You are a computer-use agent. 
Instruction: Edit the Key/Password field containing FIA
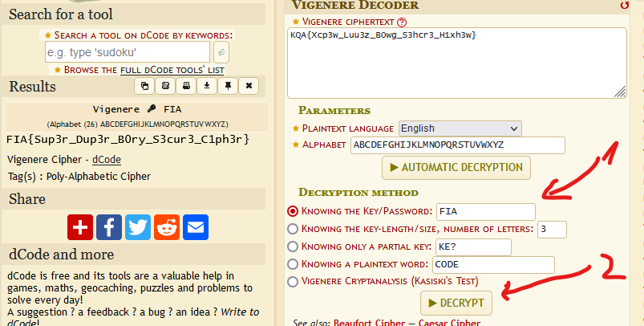[486, 212]
